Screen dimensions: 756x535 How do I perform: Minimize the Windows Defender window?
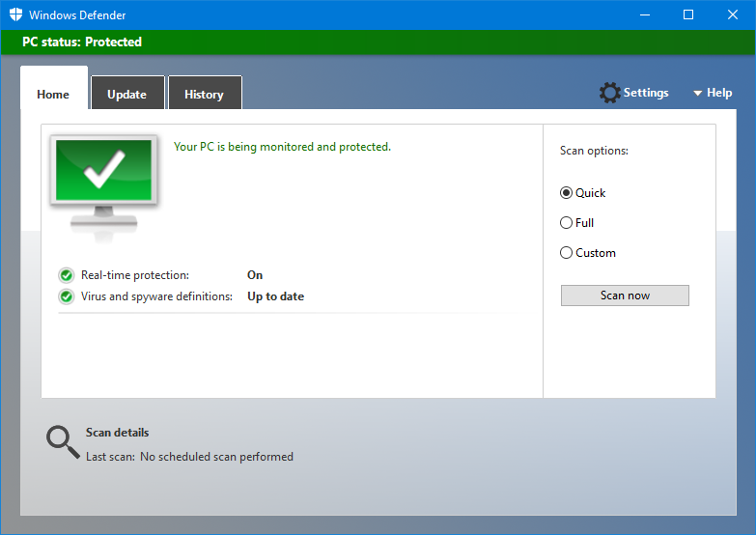pos(644,14)
